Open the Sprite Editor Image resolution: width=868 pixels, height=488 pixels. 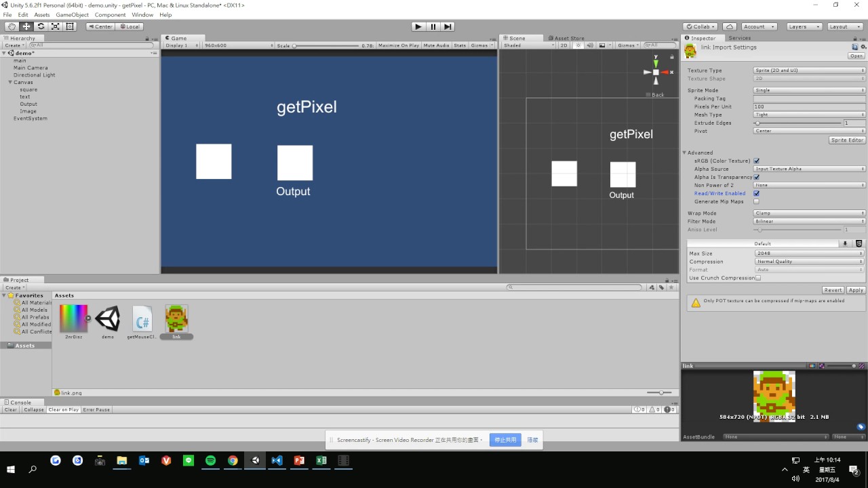coord(848,140)
